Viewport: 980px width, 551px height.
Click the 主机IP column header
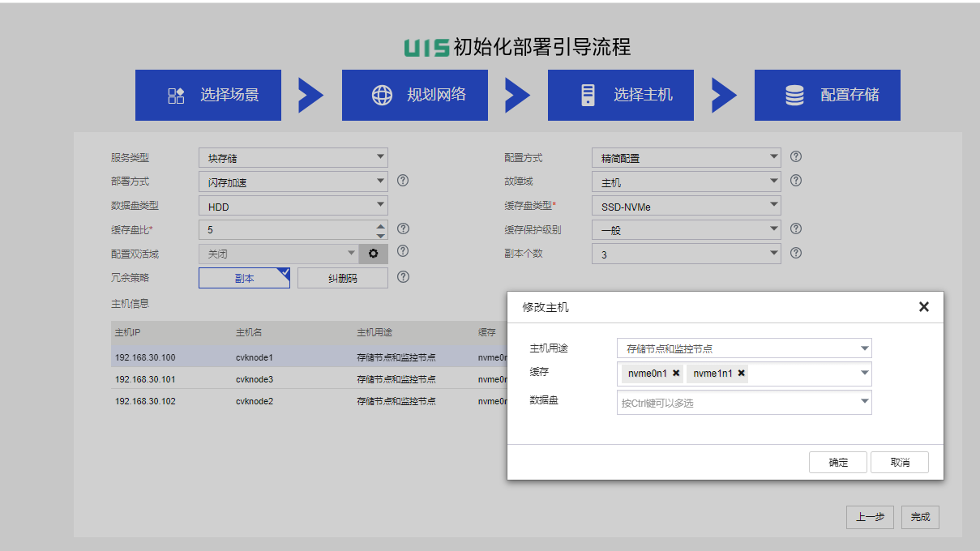coord(127,333)
